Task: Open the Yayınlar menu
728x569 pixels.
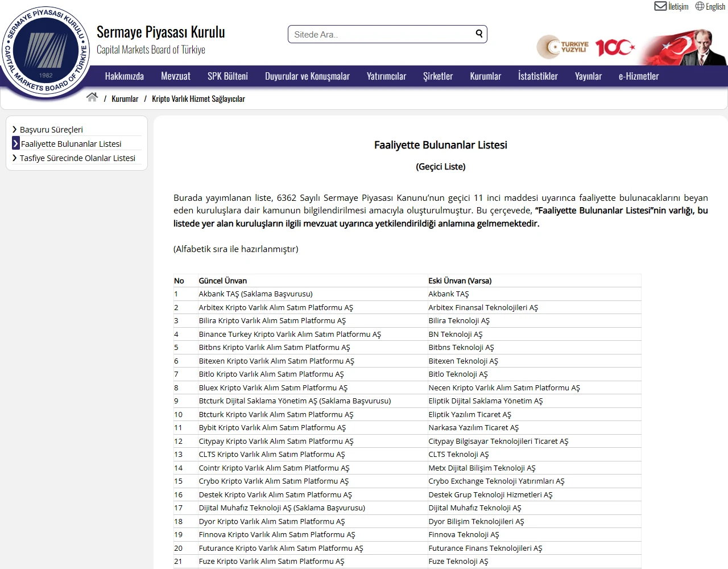Action: tap(588, 76)
